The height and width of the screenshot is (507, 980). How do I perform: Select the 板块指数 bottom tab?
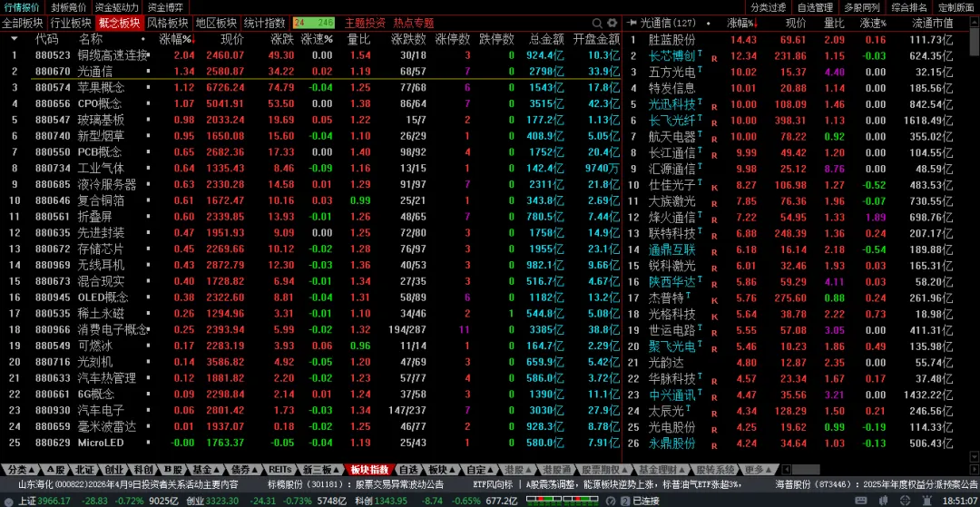click(368, 470)
